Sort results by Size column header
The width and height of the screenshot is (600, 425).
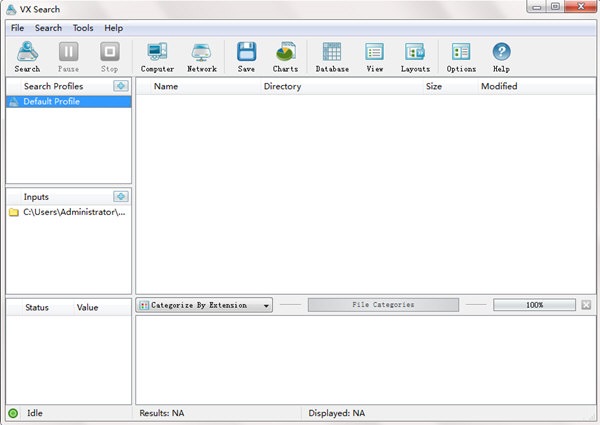tap(451, 86)
